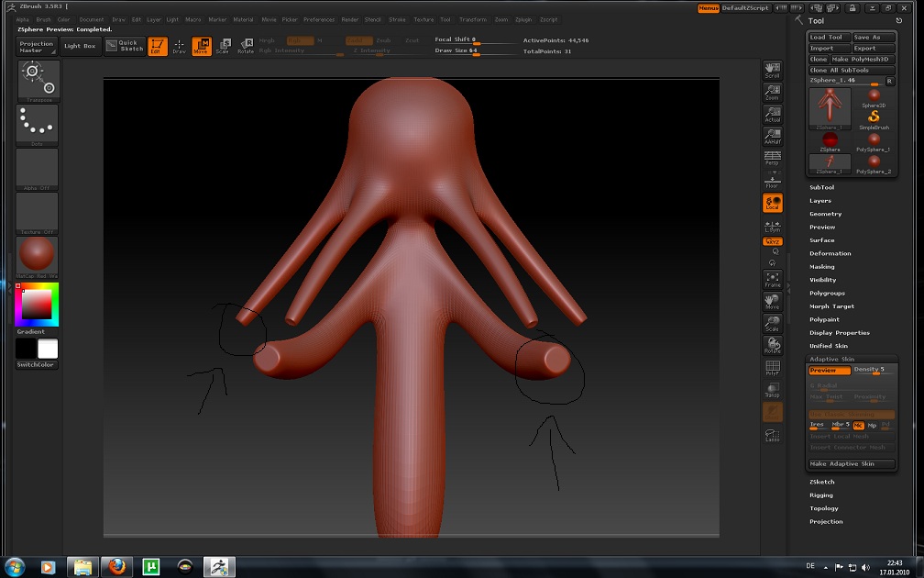Click the Lasso selection icon
The height and width of the screenshot is (578, 924).
pos(773,435)
